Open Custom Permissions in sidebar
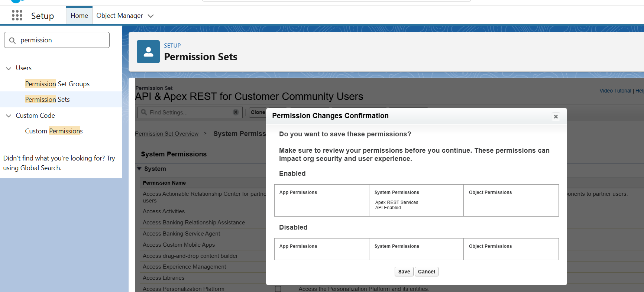Image resolution: width=644 pixels, height=292 pixels. tap(54, 131)
